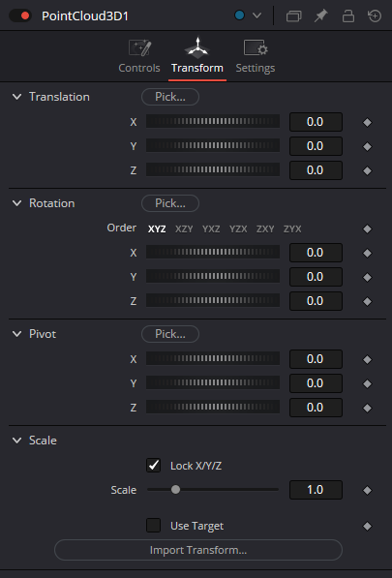Select YXZ rotation order
The width and height of the screenshot is (392, 578).
[211, 228]
